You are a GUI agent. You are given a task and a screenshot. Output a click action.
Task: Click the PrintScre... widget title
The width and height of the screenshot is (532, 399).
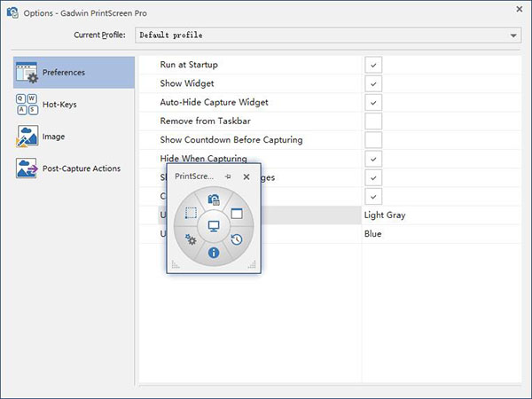tap(194, 176)
